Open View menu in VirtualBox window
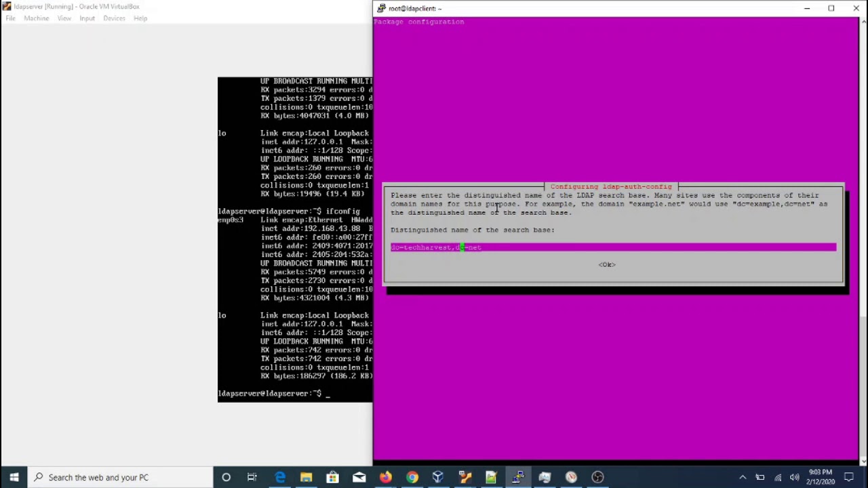This screenshot has height=488, width=868. tap(64, 18)
